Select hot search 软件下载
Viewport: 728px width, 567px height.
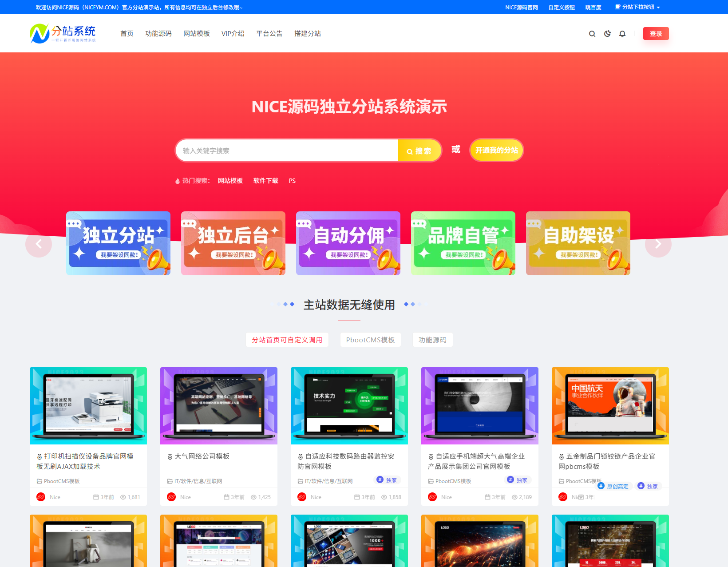[x=266, y=181]
